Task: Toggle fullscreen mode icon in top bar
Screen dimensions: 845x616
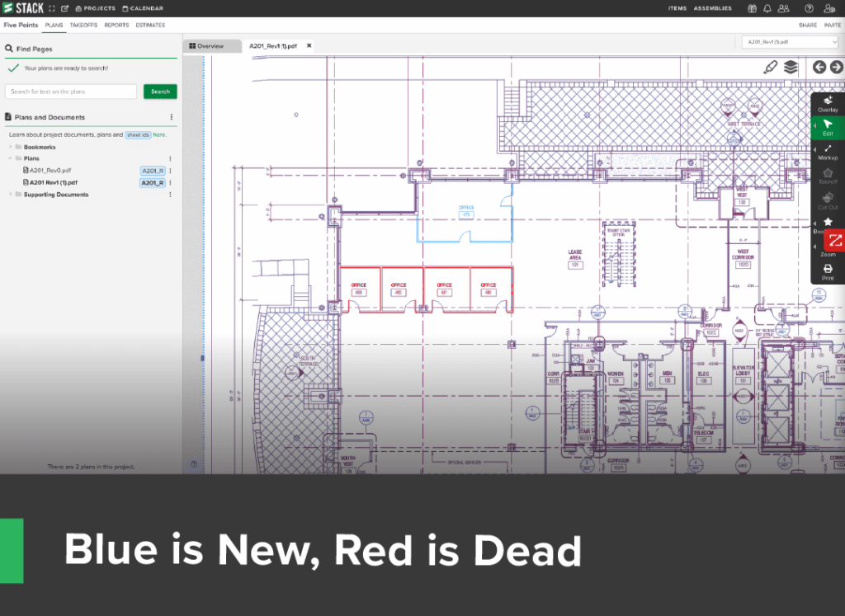Action: click(x=52, y=8)
